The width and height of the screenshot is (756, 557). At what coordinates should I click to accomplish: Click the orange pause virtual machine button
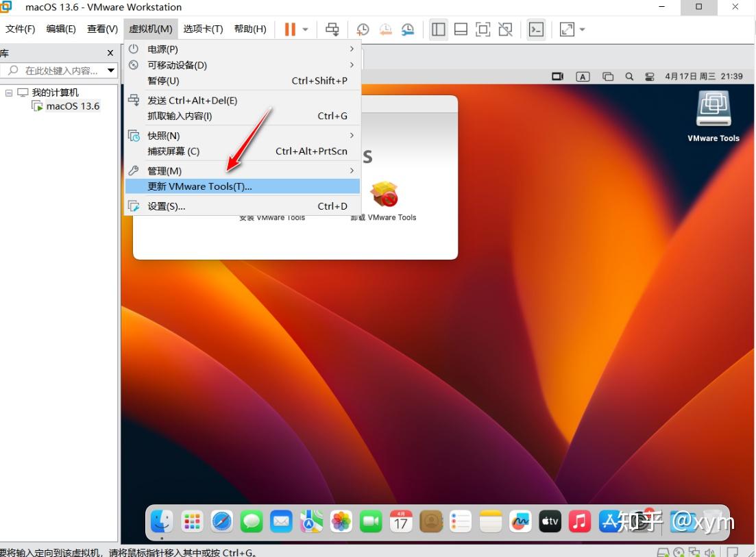coord(290,29)
